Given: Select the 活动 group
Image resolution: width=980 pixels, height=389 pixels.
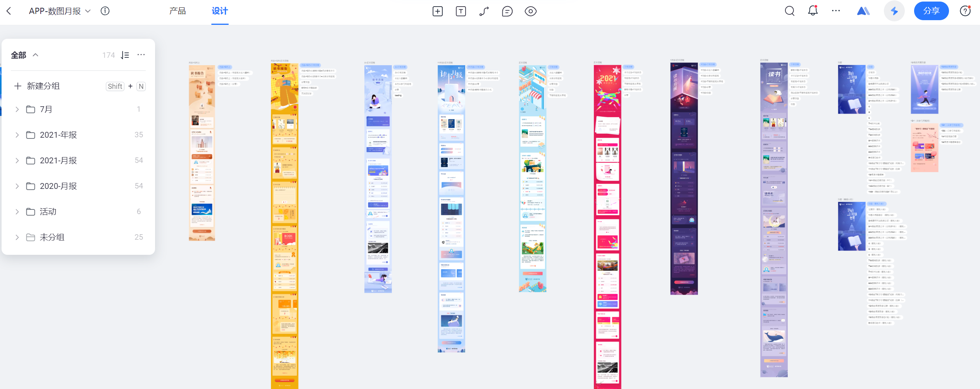Looking at the screenshot, I should pyautogui.click(x=78, y=212).
